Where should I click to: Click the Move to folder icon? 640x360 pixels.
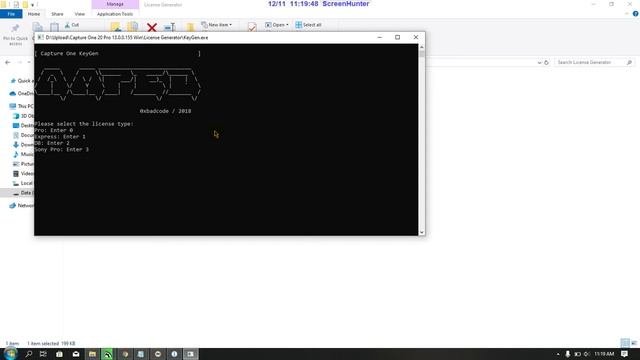116,27
